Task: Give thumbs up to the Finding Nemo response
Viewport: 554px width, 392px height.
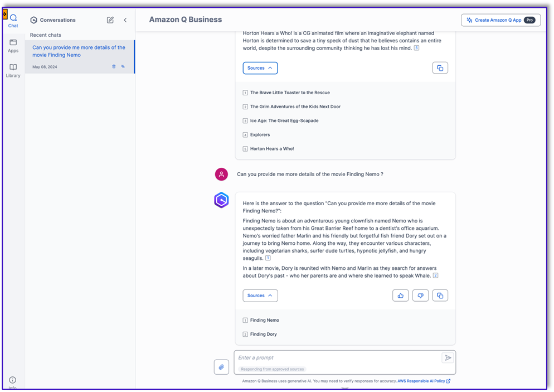Action: tap(400, 296)
